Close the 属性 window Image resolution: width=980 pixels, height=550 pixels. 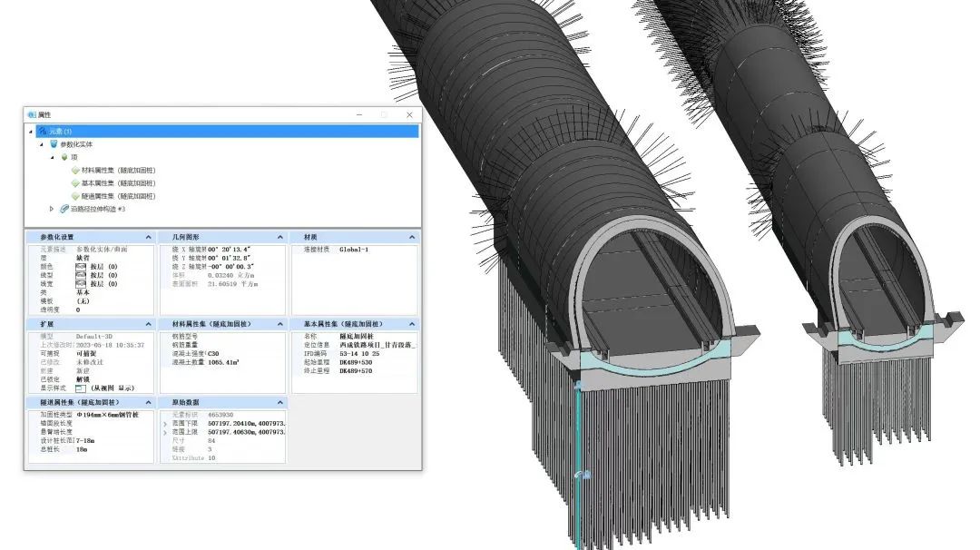(409, 115)
